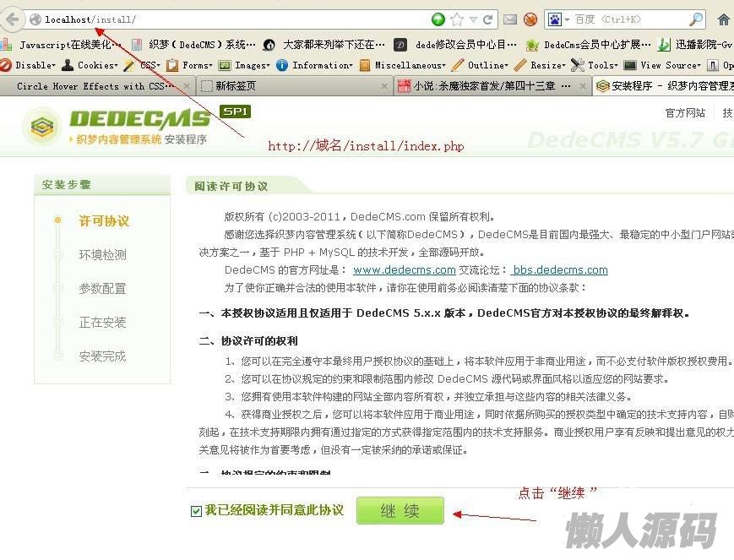
Task: Select the 环境检测 install step
Action: coord(102,255)
